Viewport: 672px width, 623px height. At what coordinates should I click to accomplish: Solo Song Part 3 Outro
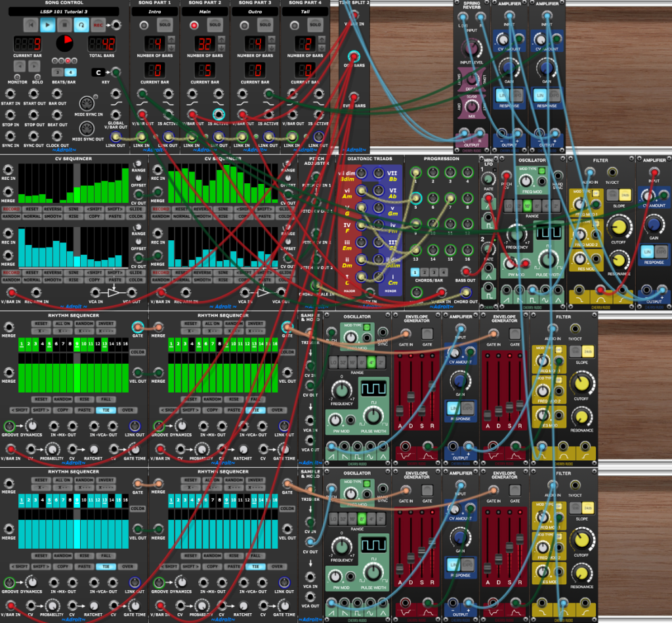(265, 25)
